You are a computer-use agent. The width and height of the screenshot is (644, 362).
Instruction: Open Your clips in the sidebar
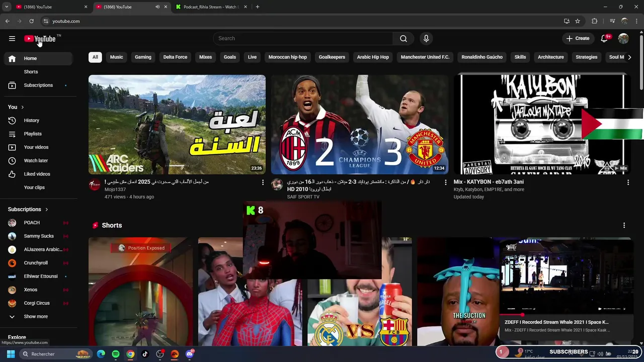[x=38, y=187]
